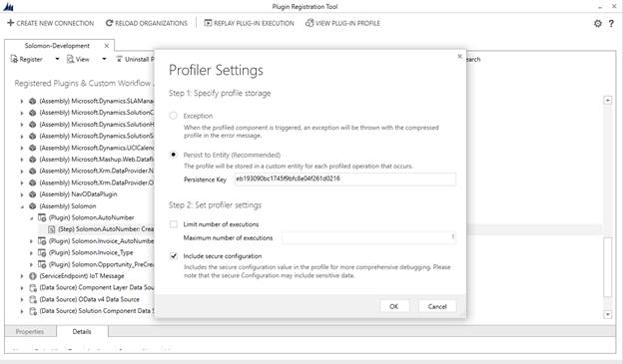623x364 pixels.
Task: Click the SLAManagement assembly icon
Action: (33, 101)
